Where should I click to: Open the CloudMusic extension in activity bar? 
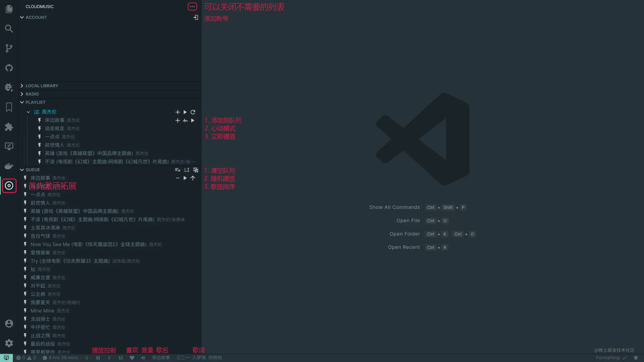coord(9,186)
